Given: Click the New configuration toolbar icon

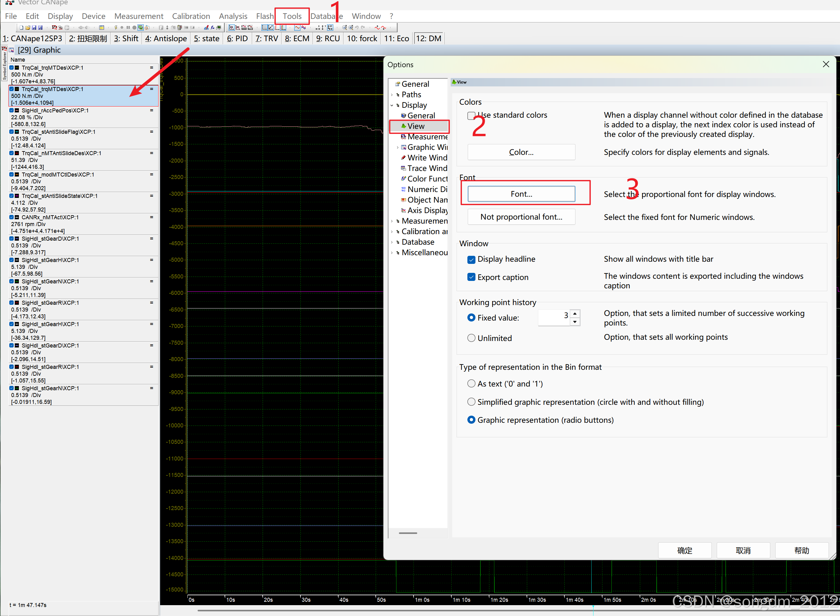Looking at the screenshot, I should 22,28.
